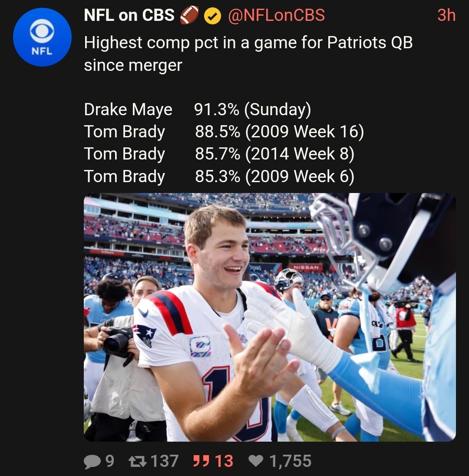The width and height of the screenshot is (469, 476).
Task: Tap the like count 1,755
Action: pyautogui.click(x=290, y=461)
